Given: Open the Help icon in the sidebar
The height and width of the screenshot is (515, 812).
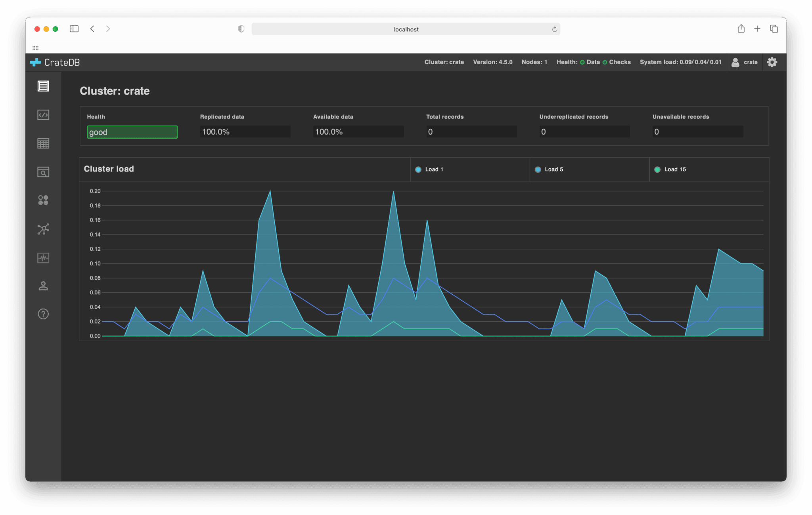Looking at the screenshot, I should pyautogui.click(x=43, y=314).
